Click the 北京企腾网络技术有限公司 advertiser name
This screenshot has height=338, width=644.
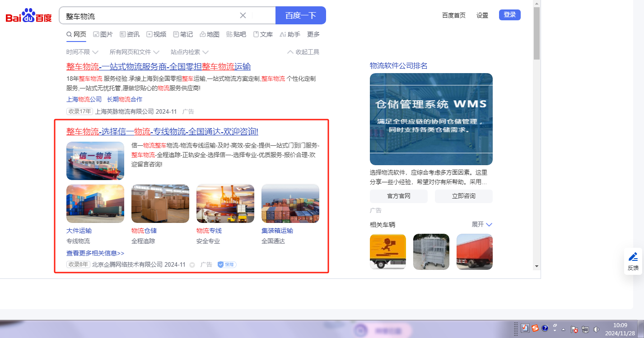(x=127, y=265)
